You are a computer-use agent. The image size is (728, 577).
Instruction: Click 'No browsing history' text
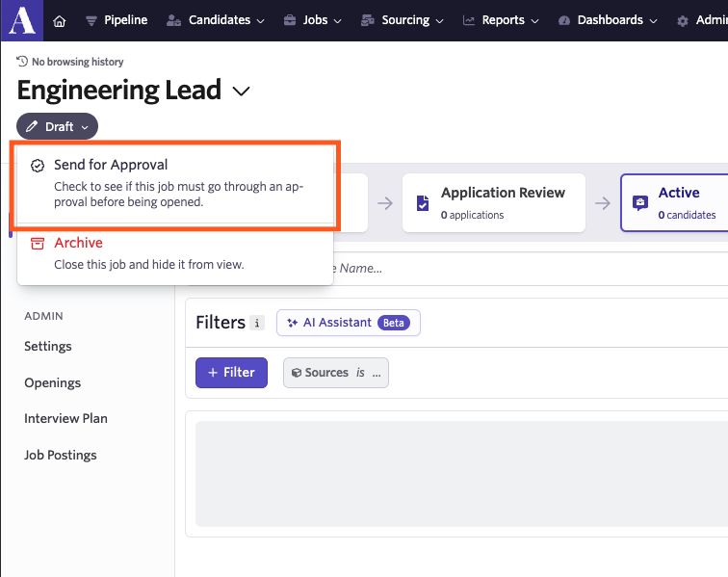[x=78, y=62]
